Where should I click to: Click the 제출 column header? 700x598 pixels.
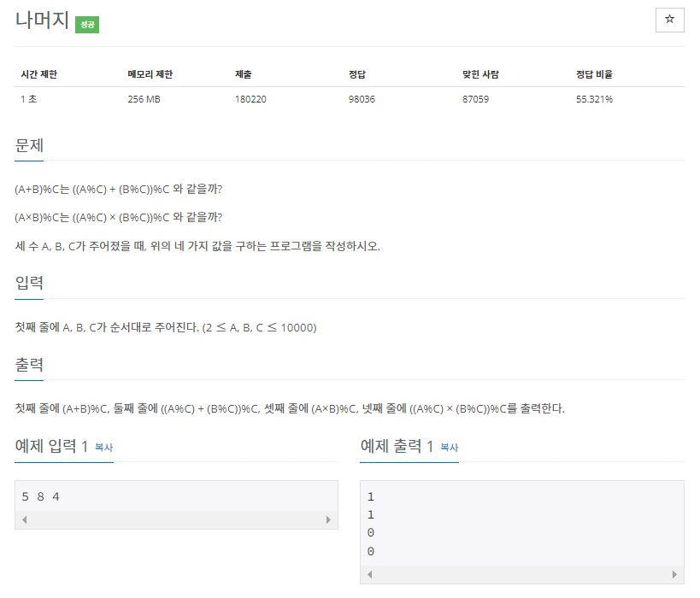(244, 74)
